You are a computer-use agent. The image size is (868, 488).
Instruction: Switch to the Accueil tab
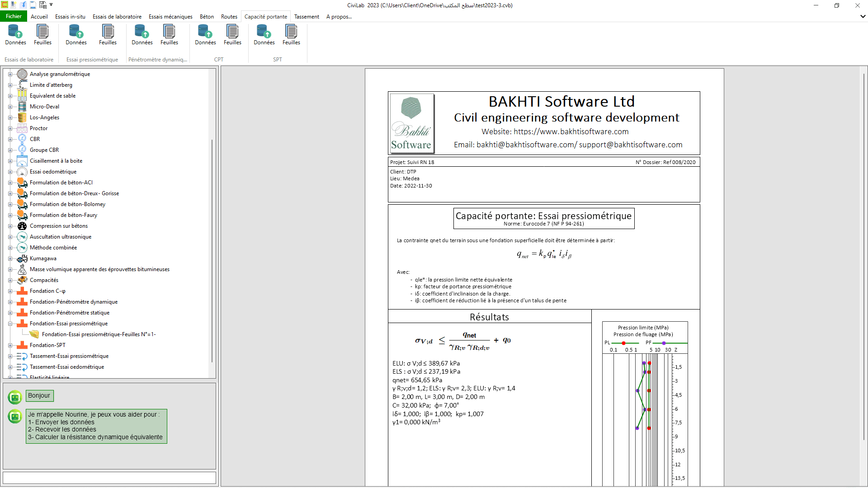click(x=39, y=17)
